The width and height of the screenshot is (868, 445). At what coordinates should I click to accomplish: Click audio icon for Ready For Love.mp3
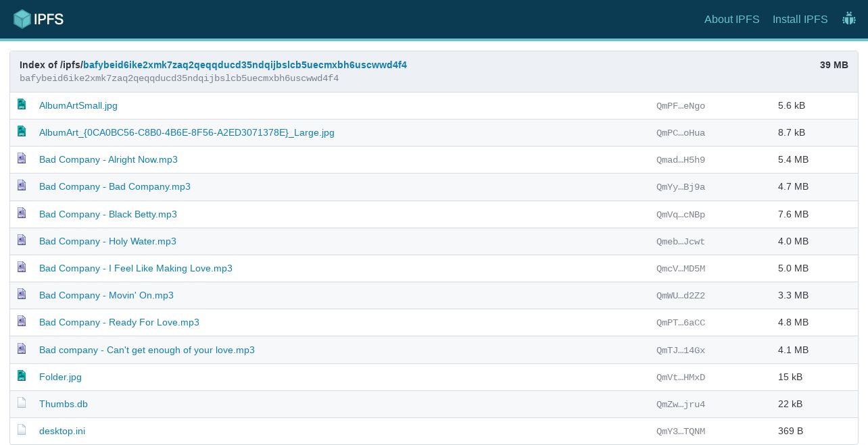click(x=22, y=321)
